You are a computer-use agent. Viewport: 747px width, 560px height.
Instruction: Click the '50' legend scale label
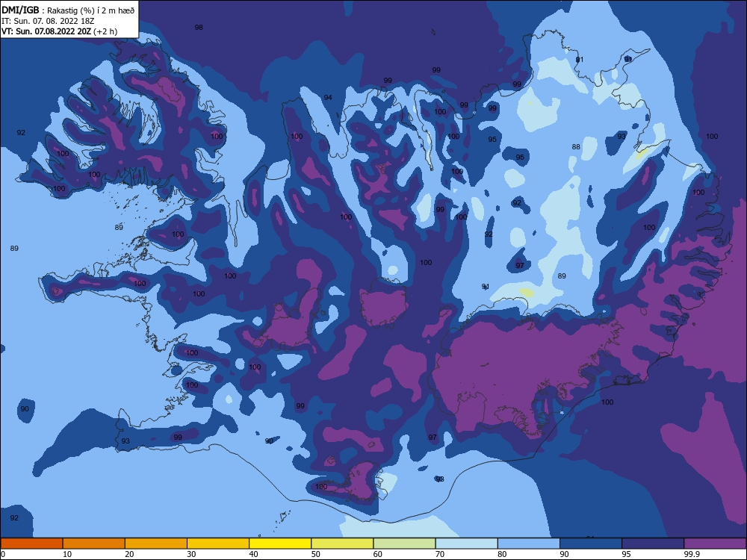(316, 554)
